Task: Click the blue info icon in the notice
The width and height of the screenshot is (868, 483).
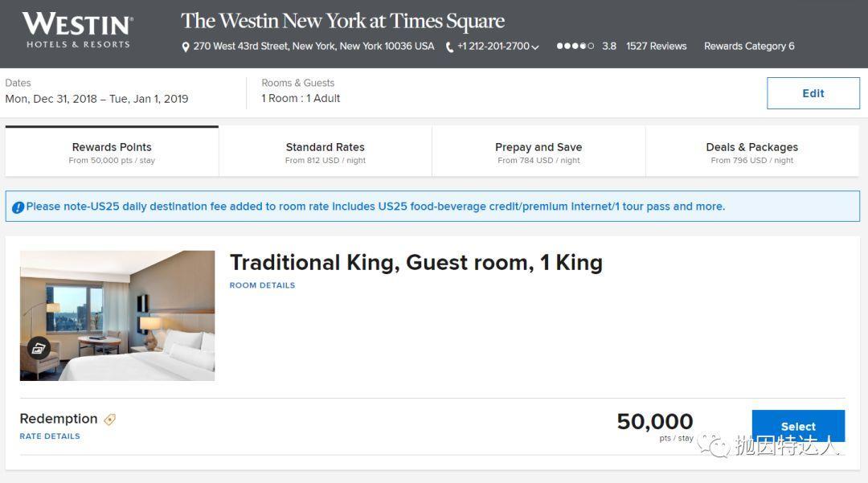Action: (x=18, y=207)
